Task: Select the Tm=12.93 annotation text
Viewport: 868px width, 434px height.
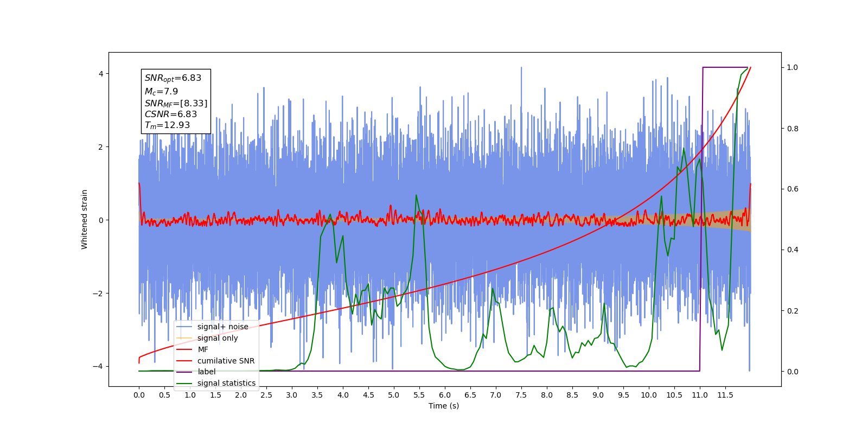Action: coord(167,125)
